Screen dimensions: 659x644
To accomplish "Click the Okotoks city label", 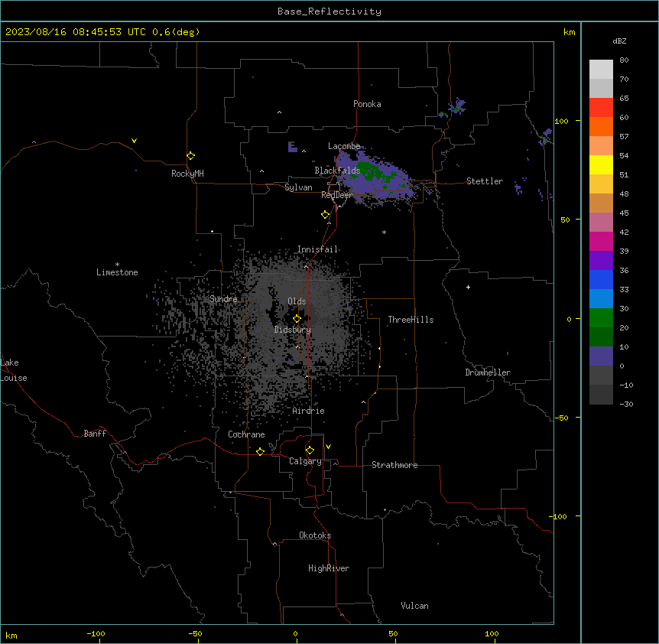I will [315, 535].
